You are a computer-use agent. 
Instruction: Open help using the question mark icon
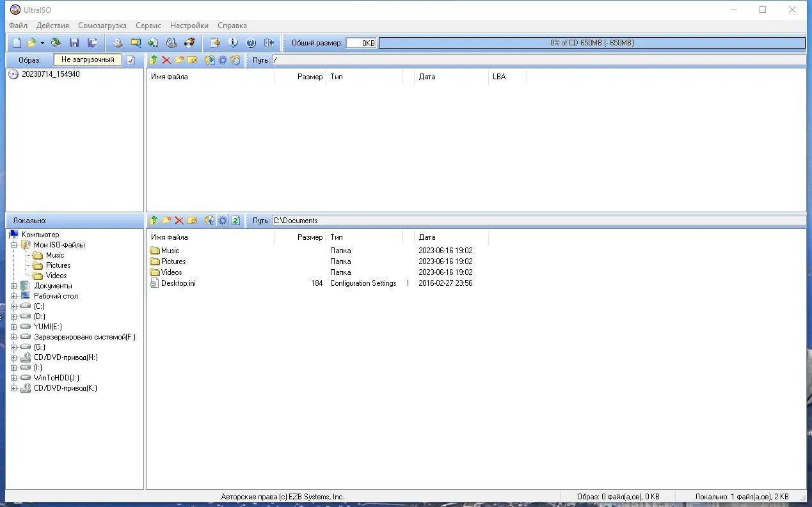[250, 42]
